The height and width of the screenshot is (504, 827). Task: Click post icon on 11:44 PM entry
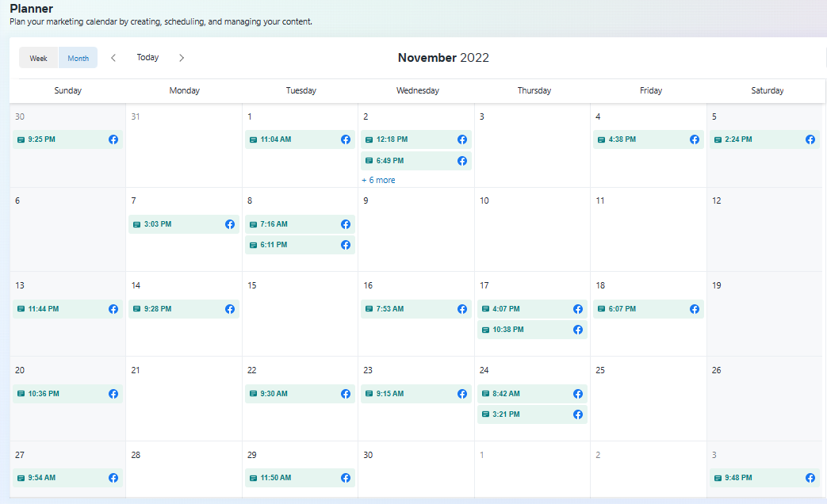click(21, 309)
